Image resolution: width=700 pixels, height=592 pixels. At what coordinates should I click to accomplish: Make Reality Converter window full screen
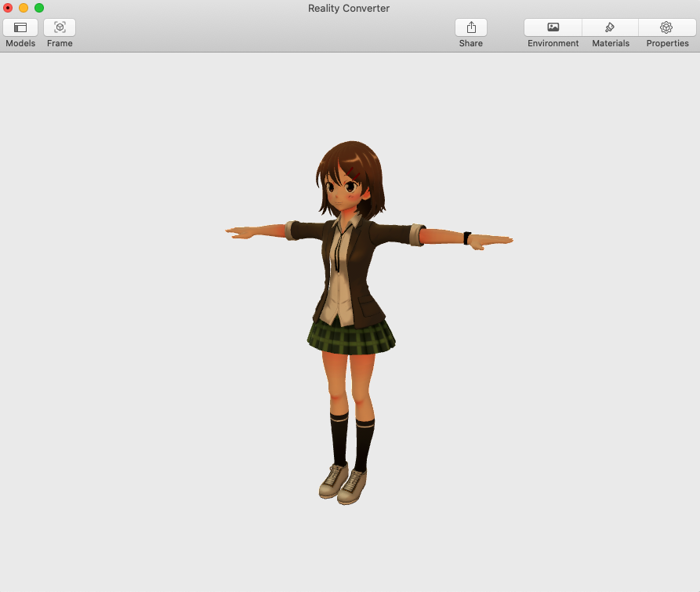click(x=39, y=8)
